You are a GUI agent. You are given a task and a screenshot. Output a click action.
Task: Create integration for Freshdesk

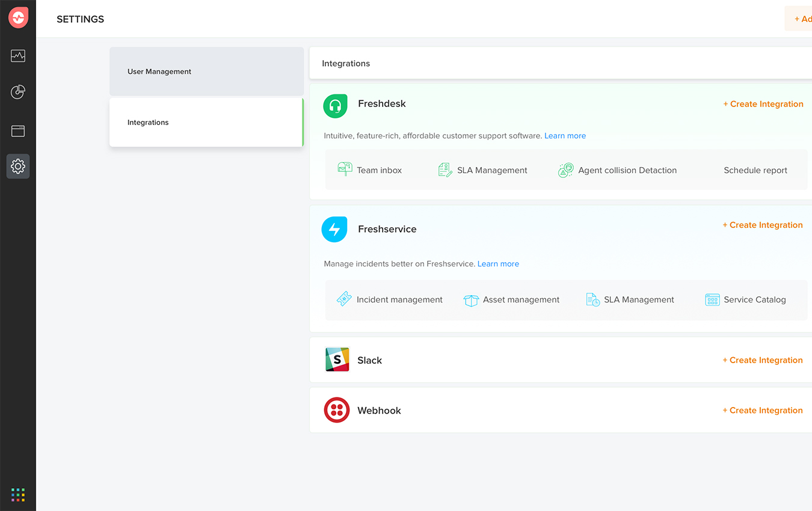pyautogui.click(x=763, y=104)
